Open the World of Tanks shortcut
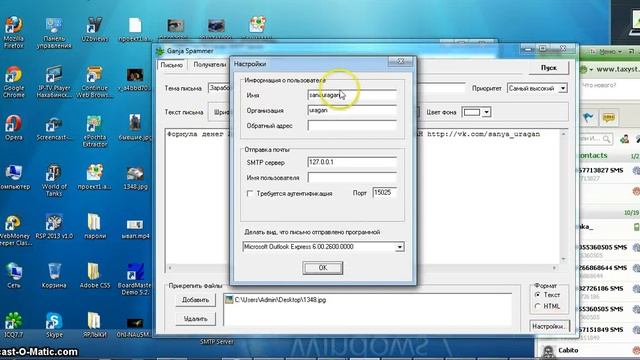 pos(54,180)
